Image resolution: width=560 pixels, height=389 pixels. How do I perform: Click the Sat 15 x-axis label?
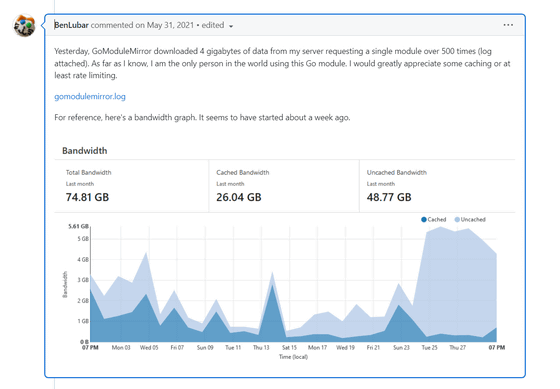(289, 348)
